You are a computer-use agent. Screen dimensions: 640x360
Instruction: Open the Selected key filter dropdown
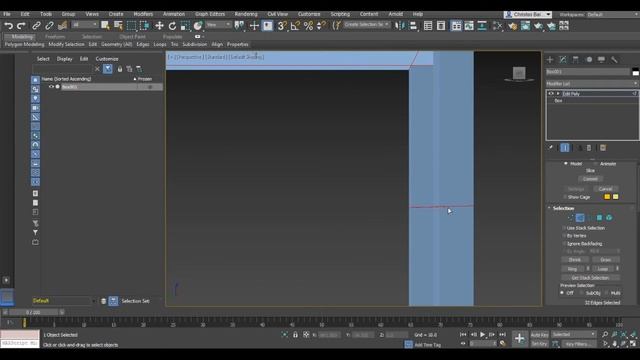tap(573, 334)
